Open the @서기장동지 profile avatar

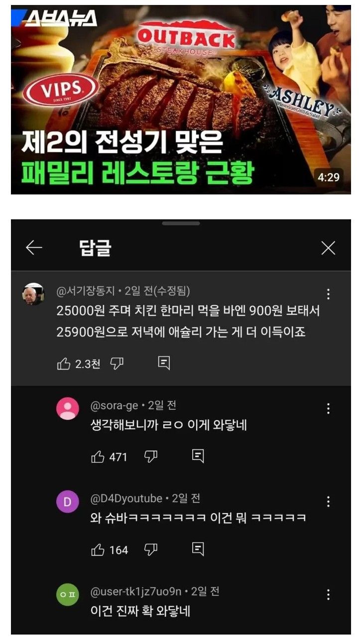(x=33, y=294)
